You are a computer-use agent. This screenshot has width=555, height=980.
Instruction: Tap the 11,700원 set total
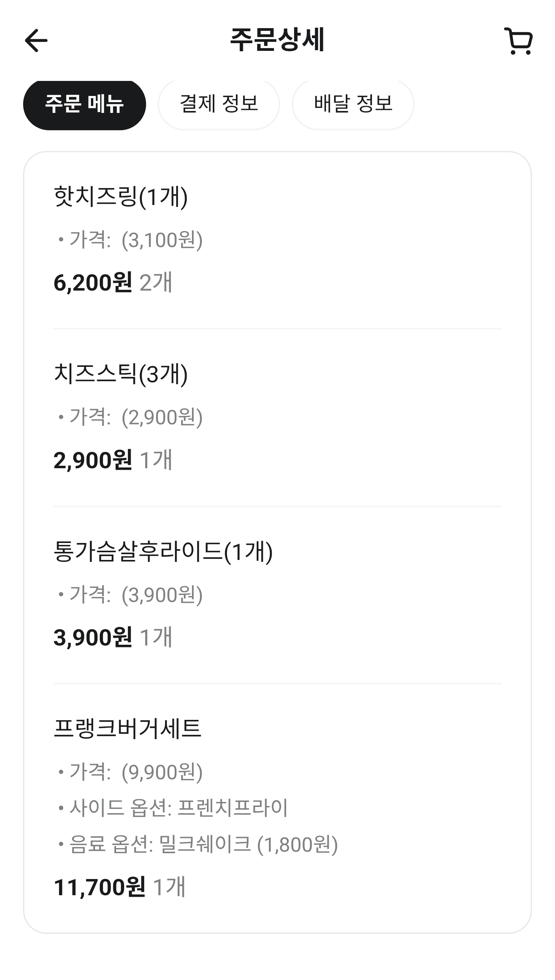[x=100, y=887]
